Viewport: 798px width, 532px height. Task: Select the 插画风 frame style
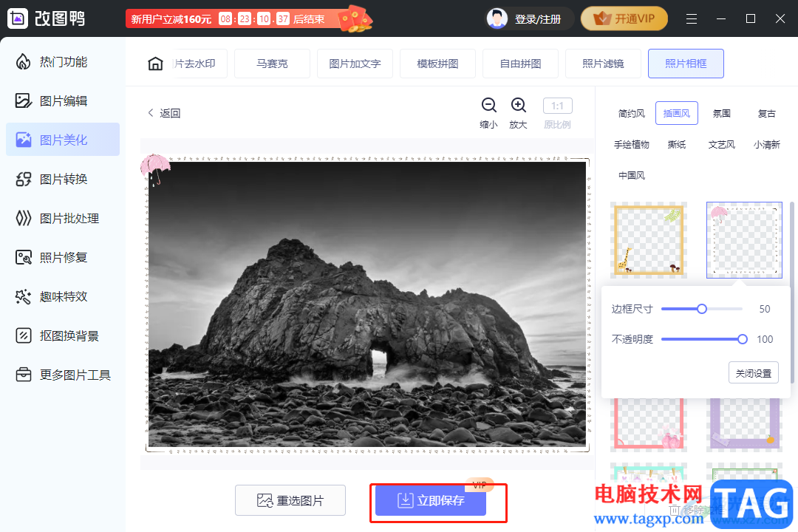(x=676, y=113)
